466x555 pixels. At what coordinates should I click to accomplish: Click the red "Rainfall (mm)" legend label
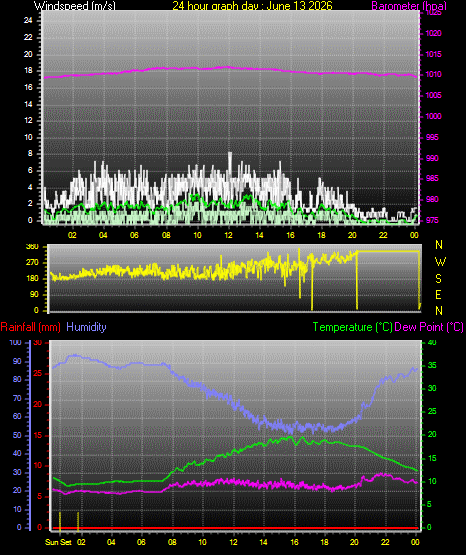coord(30,327)
